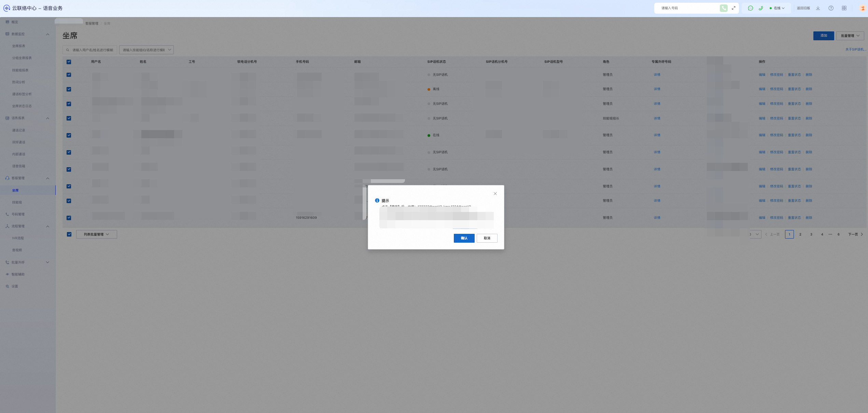This screenshot has height=413, width=868.
Task: Open 批量管理 dropdown button
Action: tap(850, 35)
